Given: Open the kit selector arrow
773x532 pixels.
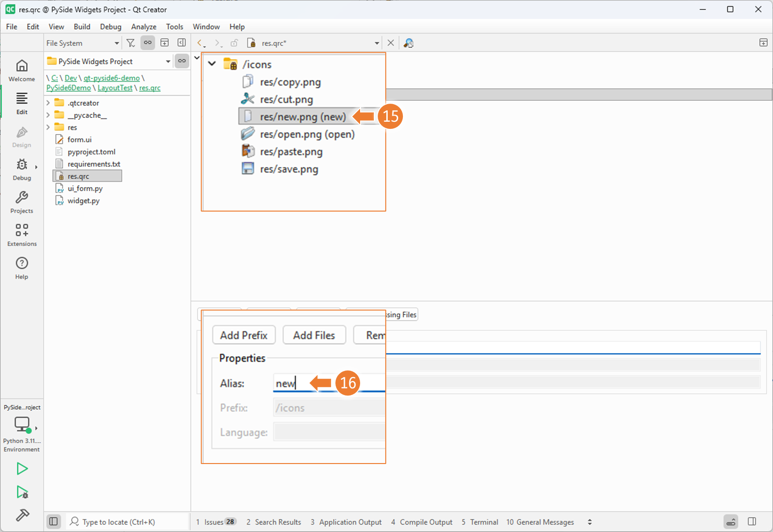Looking at the screenshot, I should (36, 428).
